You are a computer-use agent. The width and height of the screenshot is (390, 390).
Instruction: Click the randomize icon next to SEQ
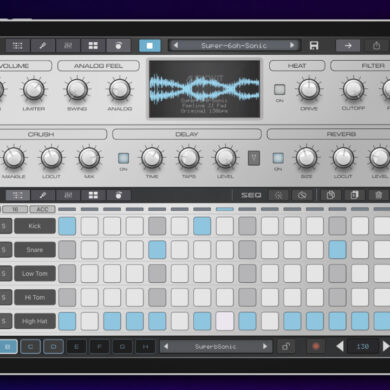tap(278, 195)
